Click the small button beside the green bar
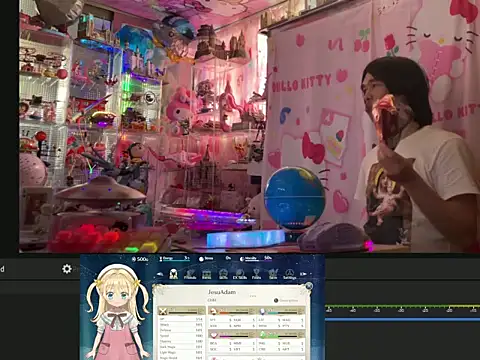The height and width of the screenshot is (360, 480). tap(301, 334)
